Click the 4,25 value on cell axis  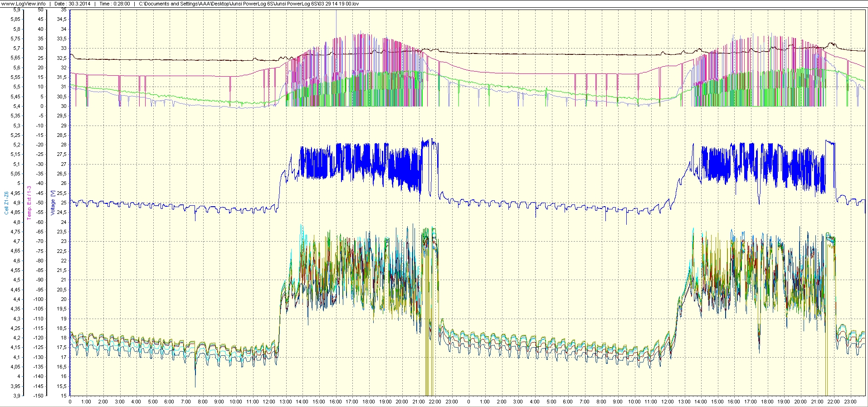click(15, 328)
